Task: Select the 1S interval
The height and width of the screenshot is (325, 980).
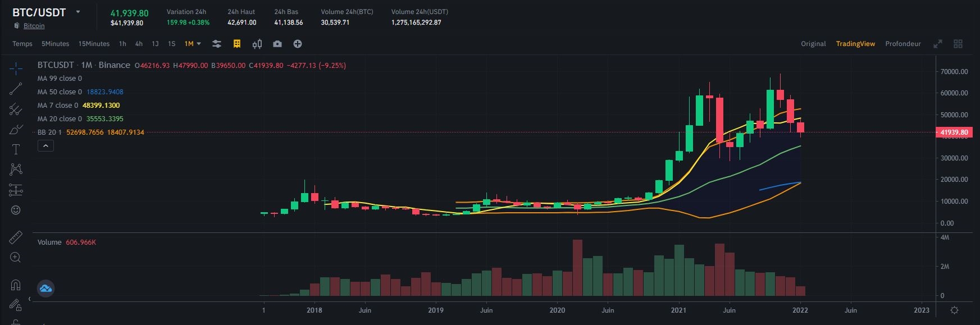Action: point(171,44)
